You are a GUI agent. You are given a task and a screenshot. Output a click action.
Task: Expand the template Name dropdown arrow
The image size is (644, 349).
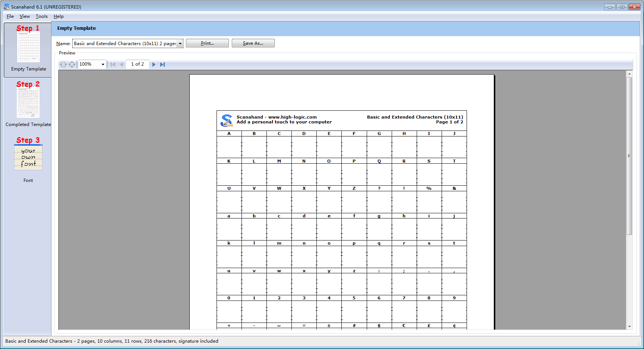click(180, 44)
